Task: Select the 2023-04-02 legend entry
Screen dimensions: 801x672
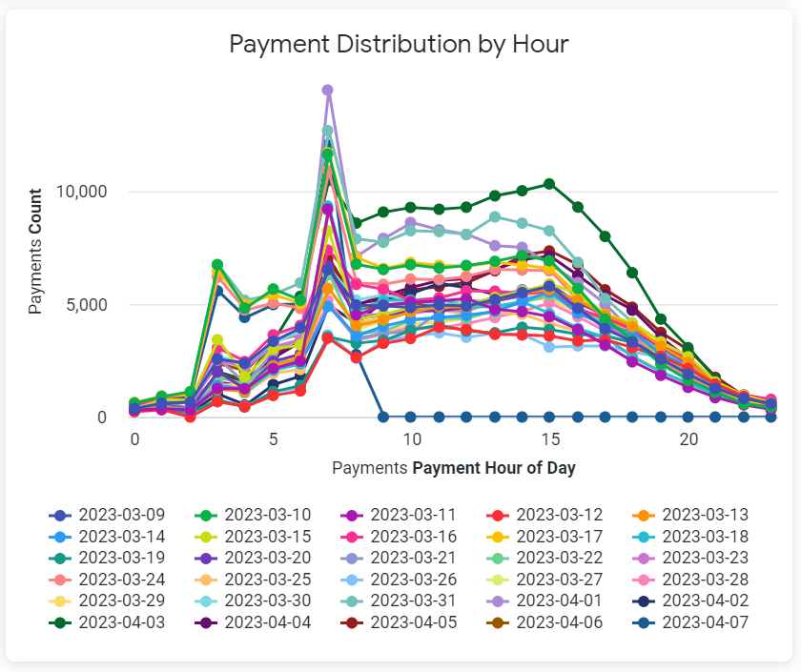Action: [x=690, y=601]
